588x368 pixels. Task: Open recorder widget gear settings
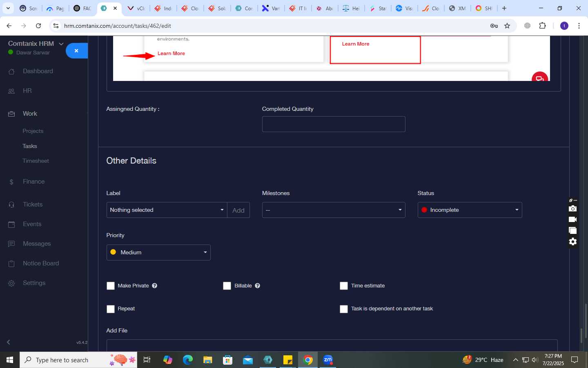click(573, 242)
